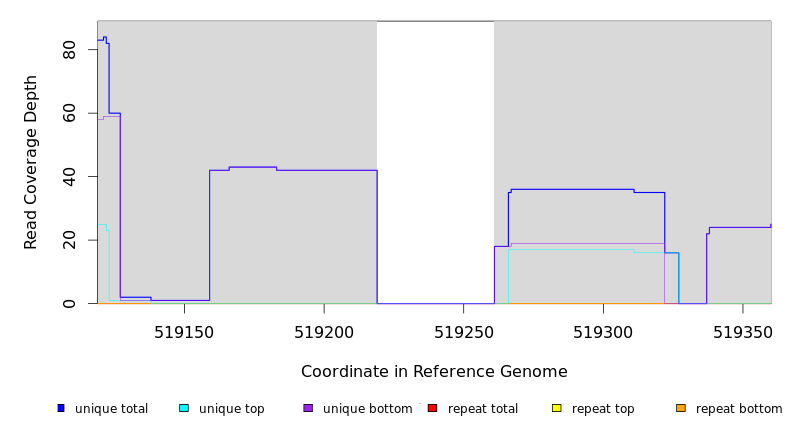Screen dimensions: 792x432
Task: Click the red repeat total legend swatch
Action: click(x=432, y=408)
